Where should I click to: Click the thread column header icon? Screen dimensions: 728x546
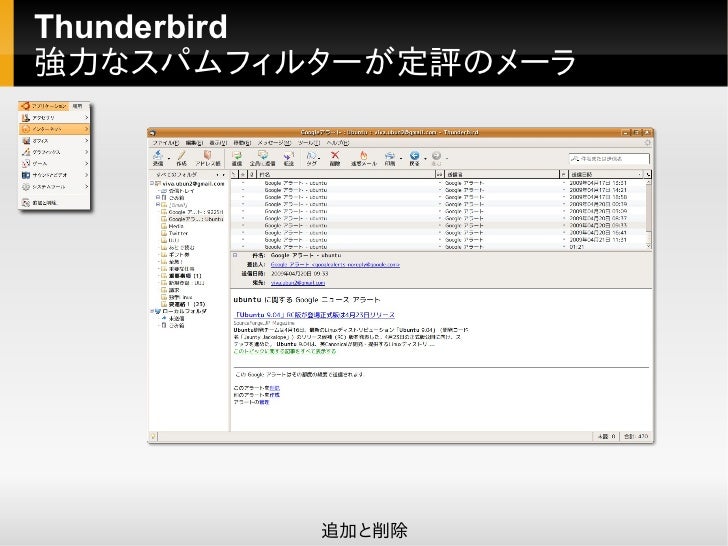click(235, 174)
